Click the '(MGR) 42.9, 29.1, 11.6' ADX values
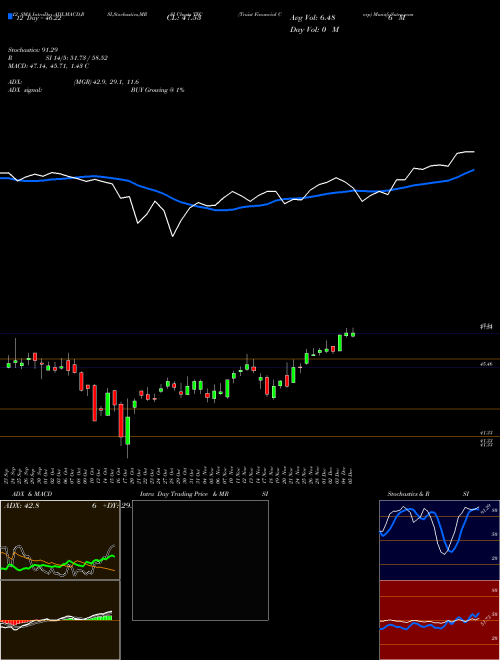The width and height of the screenshot is (500, 660). [x=106, y=82]
